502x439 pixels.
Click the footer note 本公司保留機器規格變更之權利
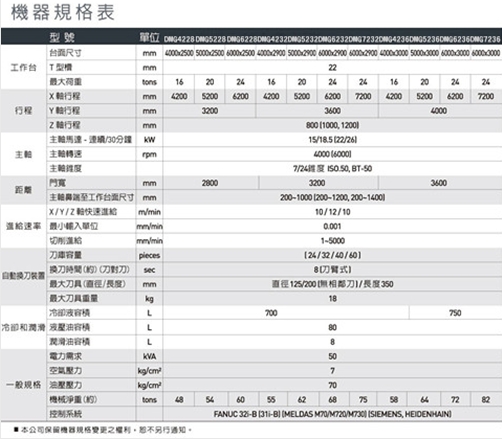pyautogui.click(x=76, y=430)
